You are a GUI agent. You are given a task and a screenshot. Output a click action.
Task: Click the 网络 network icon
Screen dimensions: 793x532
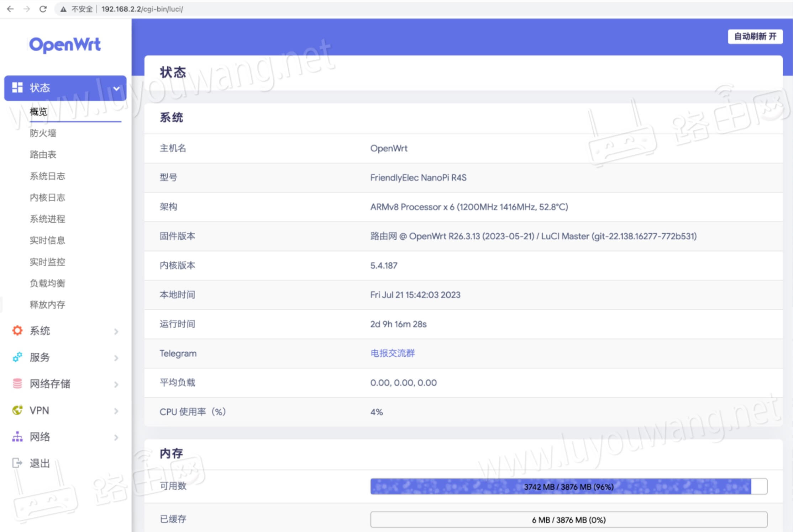17,437
